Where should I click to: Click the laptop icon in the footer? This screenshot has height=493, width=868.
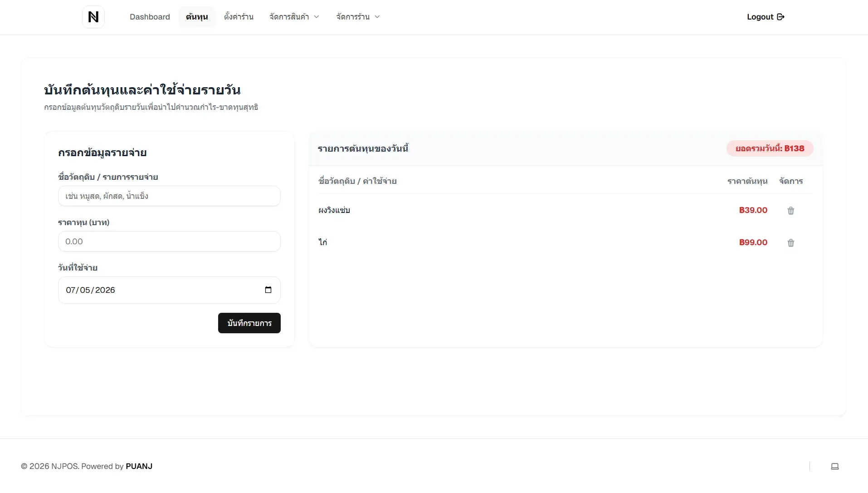pyautogui.click(x=834, y=466)
